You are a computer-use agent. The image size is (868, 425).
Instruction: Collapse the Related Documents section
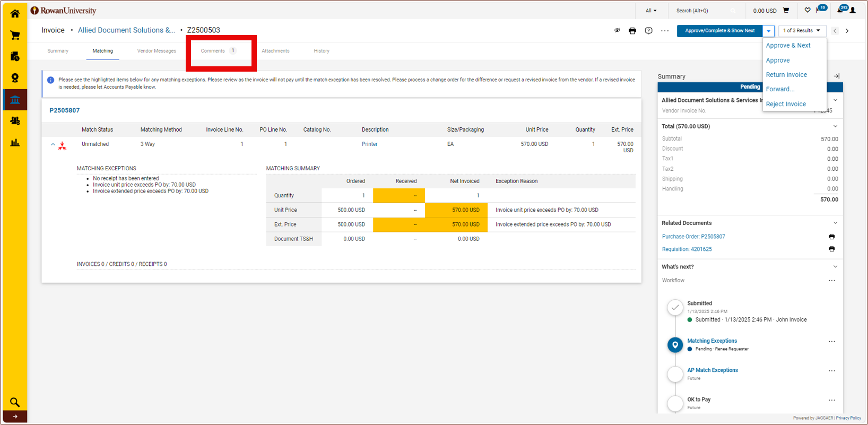click(x=835, y=223)
